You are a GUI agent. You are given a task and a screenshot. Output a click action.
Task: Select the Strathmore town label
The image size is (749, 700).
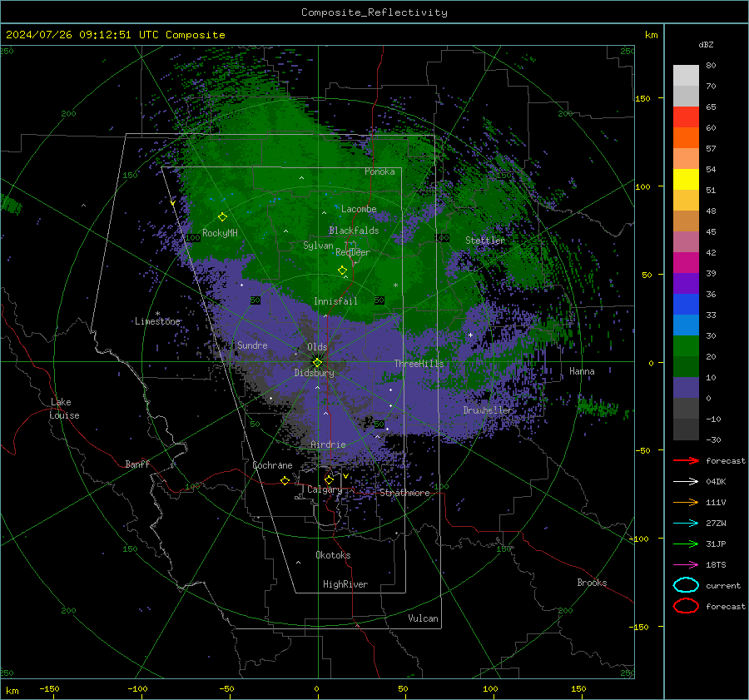pyautogui.click(x=404, y=493)
